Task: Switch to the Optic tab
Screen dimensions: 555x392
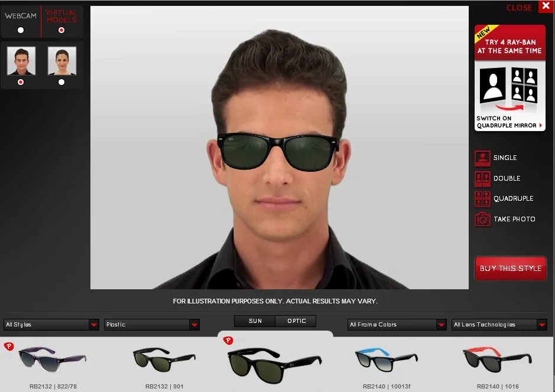Action: (x=296, y=321)
